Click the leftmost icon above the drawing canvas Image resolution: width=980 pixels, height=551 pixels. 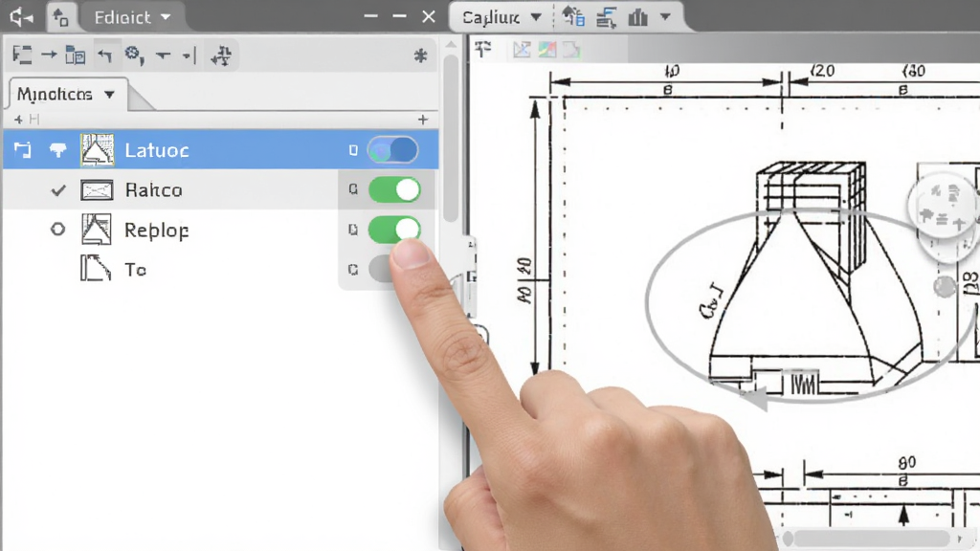click(x=483, y=49)
